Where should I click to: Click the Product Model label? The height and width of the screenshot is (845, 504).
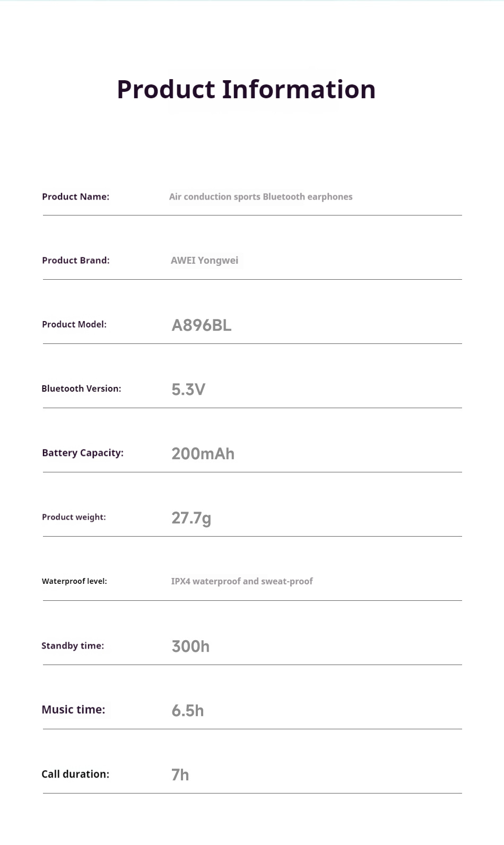[74, 324]
